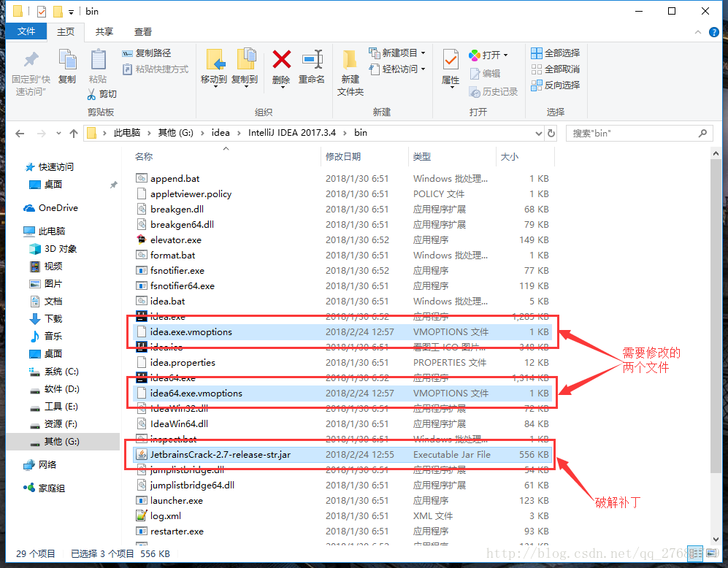Switch to Details view icon in status bar
The width and height of the screenshot is (728, 568).
click(695, 553)
